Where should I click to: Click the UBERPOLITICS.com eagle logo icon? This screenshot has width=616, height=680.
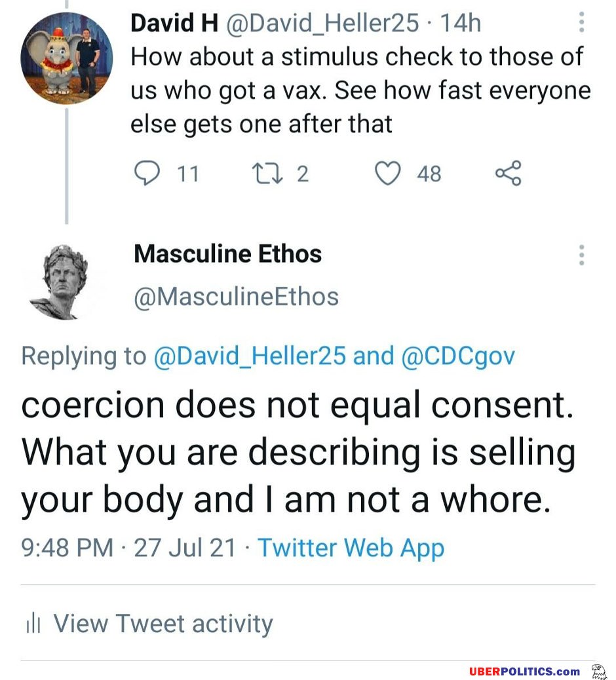pyautogui.click(x=599, y=671)
